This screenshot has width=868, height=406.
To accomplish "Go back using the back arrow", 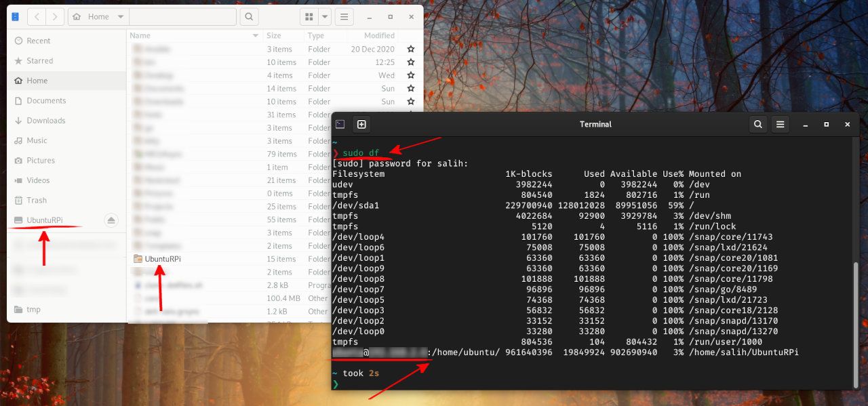I will pyautogui.click(x=36, y=16).
